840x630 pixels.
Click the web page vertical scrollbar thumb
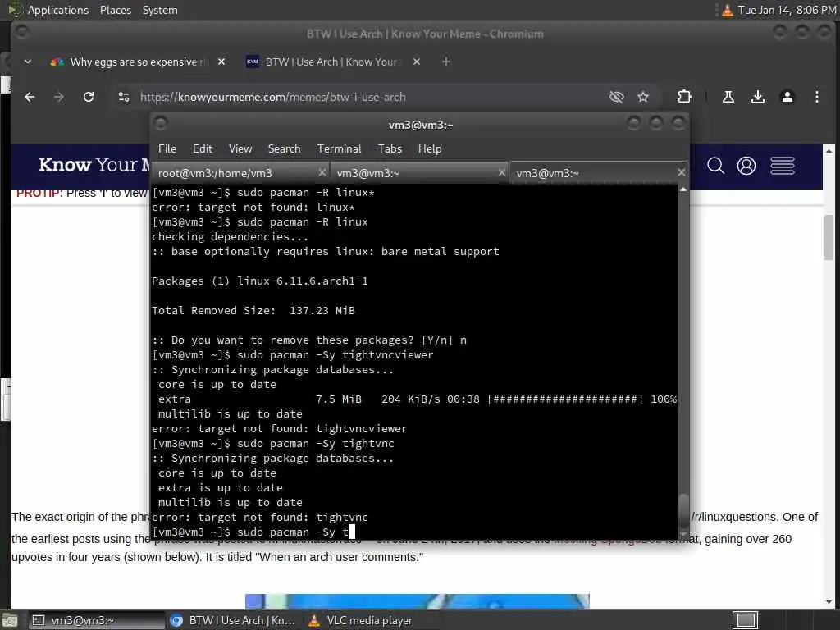pyautogui.click(x=829, y=237)
